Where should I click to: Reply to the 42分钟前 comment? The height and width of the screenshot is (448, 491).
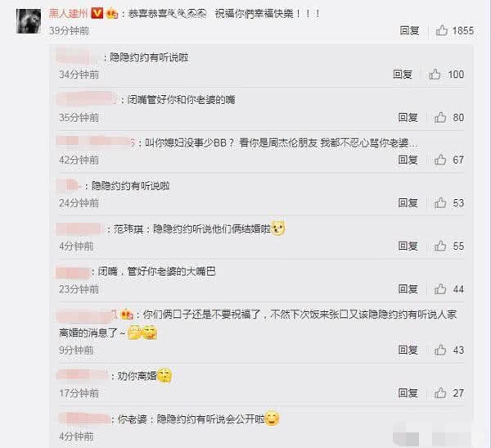(x=408, y=160)
